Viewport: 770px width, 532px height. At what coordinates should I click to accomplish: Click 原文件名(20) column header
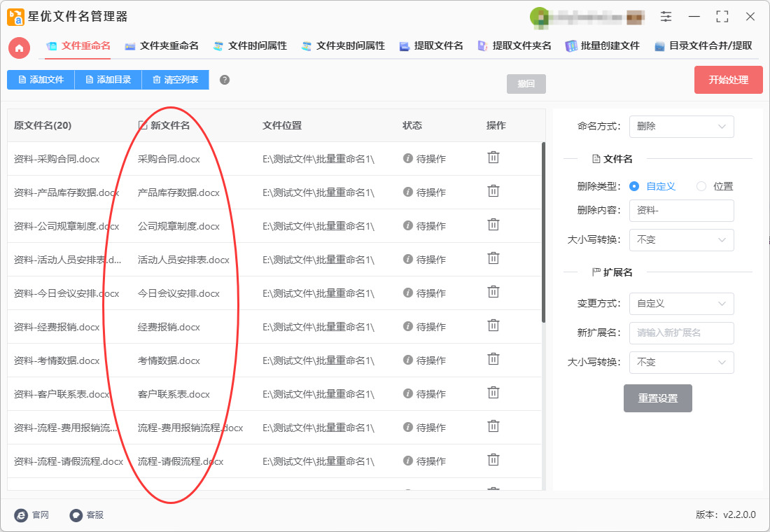pyautogui.click(x=43, y=125)
